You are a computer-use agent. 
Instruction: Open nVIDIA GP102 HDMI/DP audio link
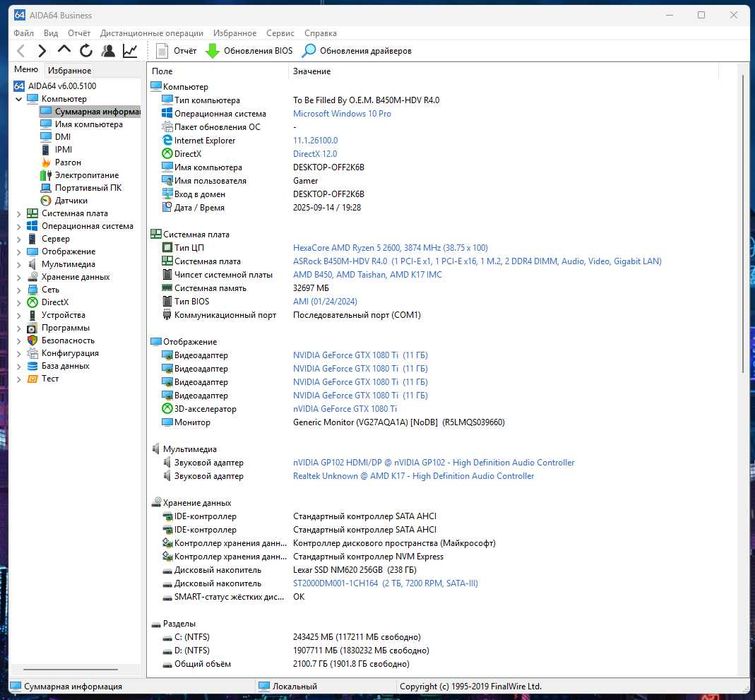[x=433, y=462]
